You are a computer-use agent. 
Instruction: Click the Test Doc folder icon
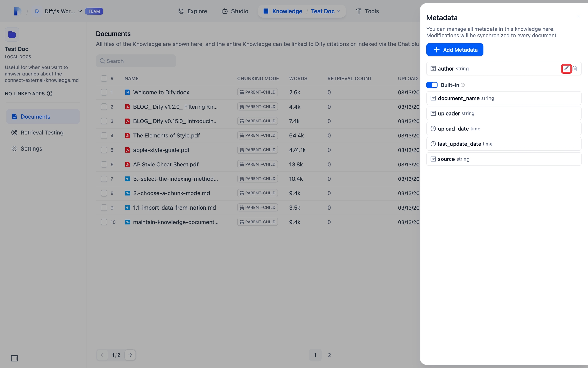[x=12, y=34]
